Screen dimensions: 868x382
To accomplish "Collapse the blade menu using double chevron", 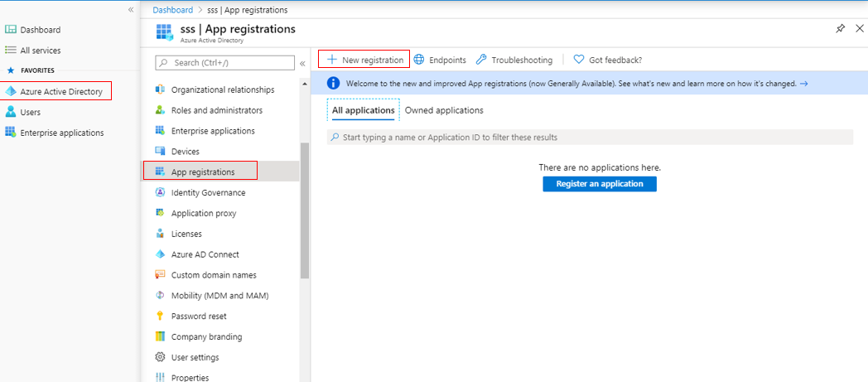I will point(303,64).
